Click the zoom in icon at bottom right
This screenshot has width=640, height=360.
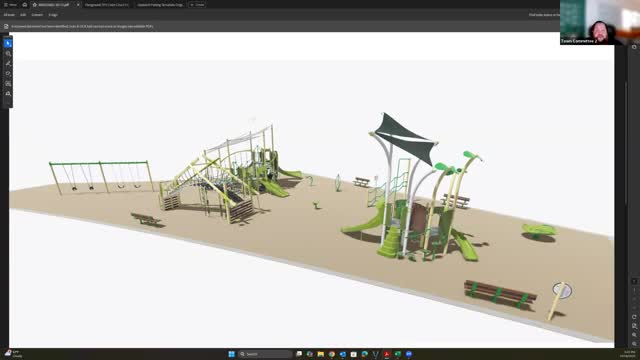[x=634, y=335]
